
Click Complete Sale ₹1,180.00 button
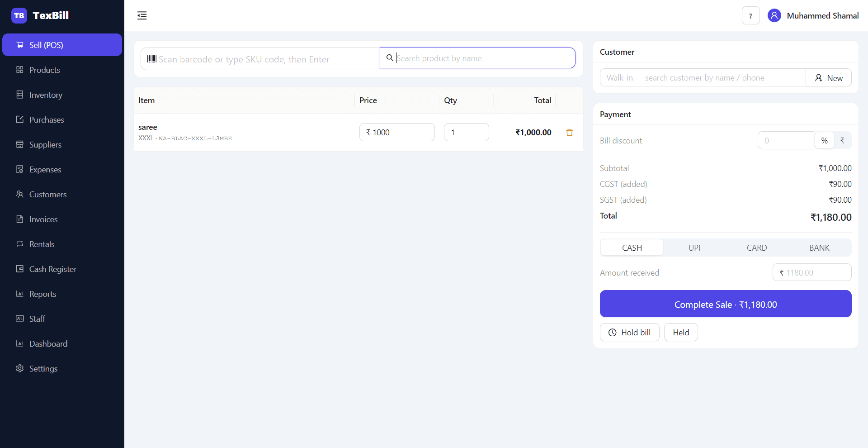tap(726, 304)
